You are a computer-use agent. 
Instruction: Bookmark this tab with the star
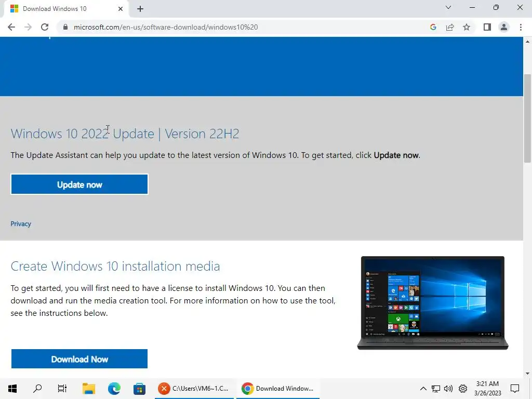[467, 27]
